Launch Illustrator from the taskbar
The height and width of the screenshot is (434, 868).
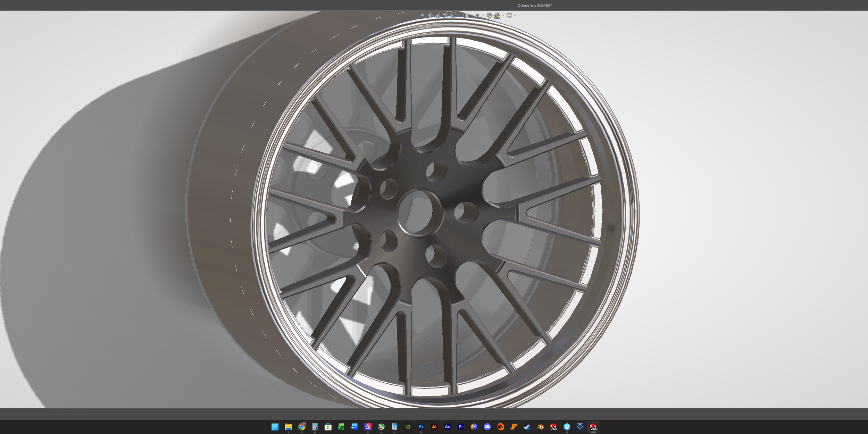(x=434, y=427)
